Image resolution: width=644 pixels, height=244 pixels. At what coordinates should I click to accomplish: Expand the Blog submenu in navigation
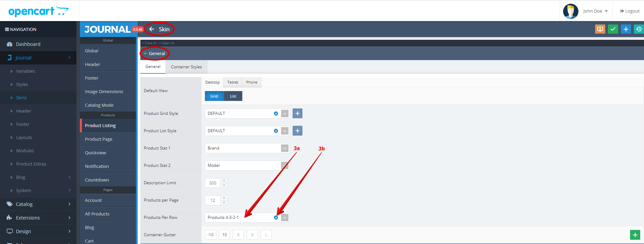coord(69,177)
